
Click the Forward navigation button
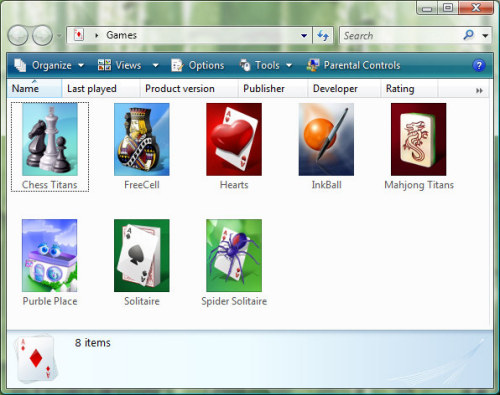pyautogui.click(x=42, y=35)
